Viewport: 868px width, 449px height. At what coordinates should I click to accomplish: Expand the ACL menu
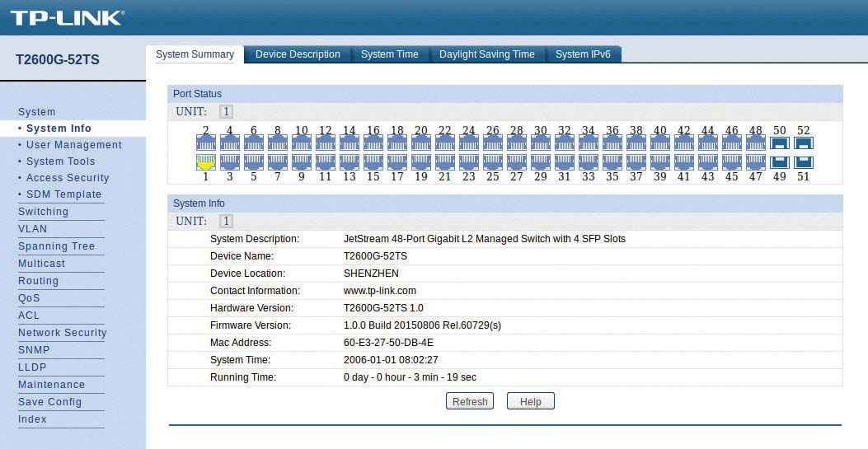tap(29, 316)
